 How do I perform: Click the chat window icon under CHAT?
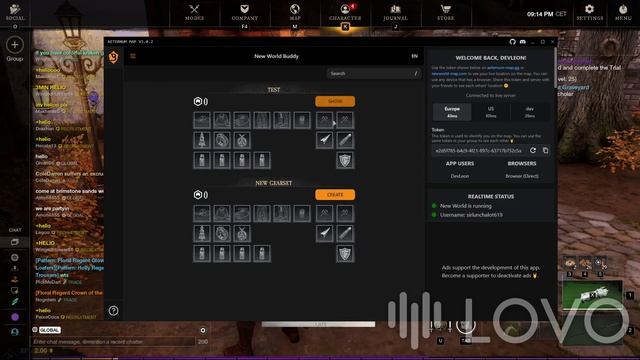tap(15, 242)
